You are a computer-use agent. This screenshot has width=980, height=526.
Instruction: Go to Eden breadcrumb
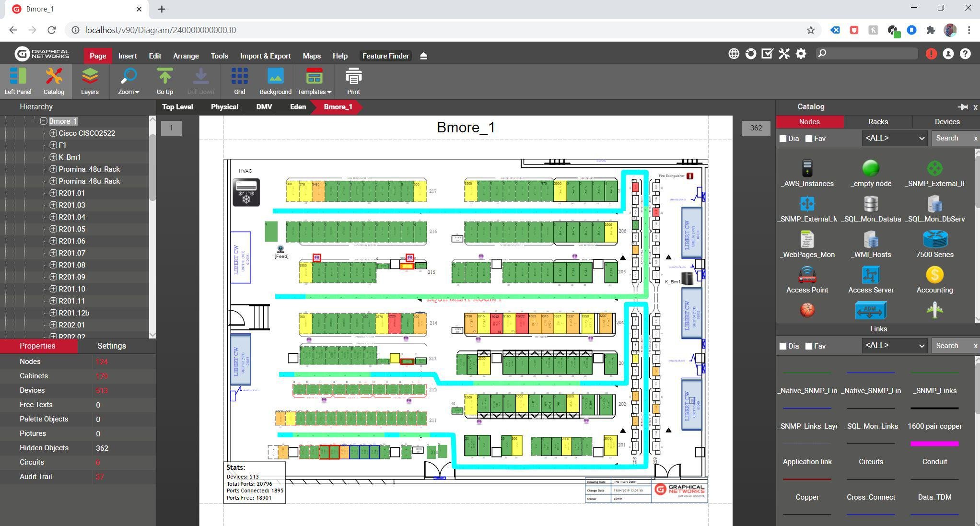click(298, 107)
